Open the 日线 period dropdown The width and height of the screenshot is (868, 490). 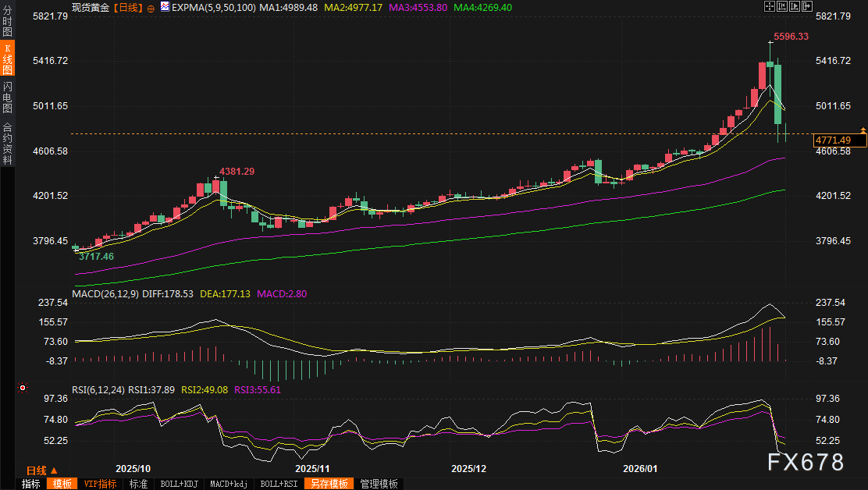[41, 470]
